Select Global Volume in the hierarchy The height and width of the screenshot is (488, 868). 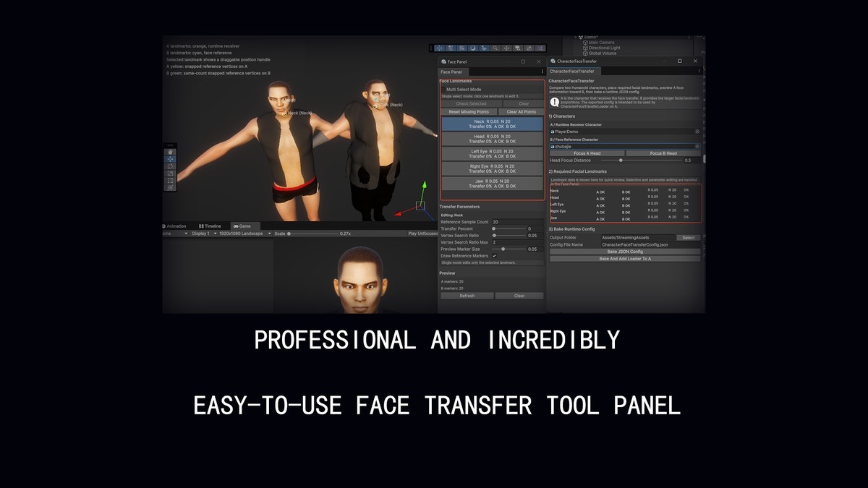click(x=603, y=53)
